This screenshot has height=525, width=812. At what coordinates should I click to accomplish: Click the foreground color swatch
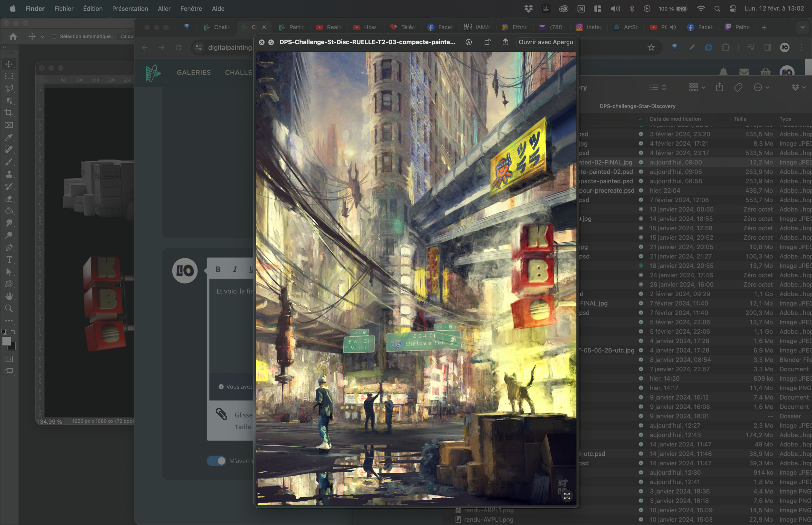coord(6,341)
